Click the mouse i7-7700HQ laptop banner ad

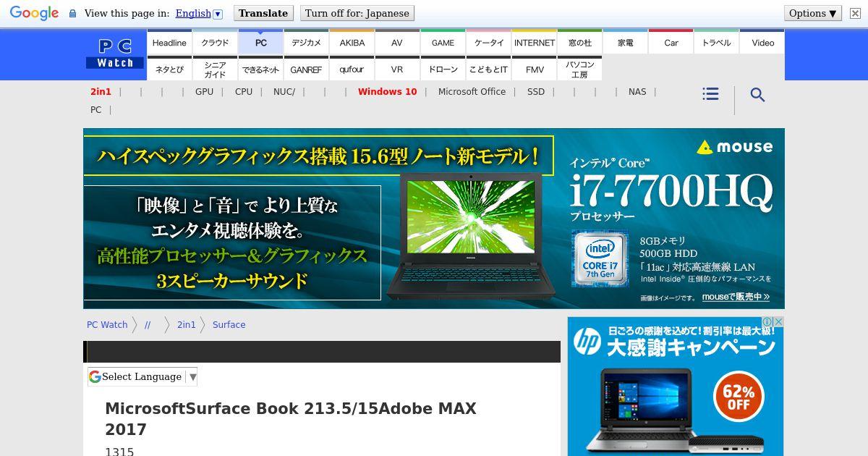(x=434, y=218)
